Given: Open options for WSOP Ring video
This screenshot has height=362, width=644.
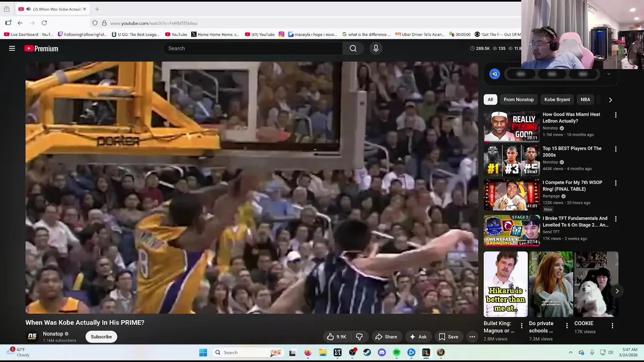Looking at the screenshot, I should [615, 184].
